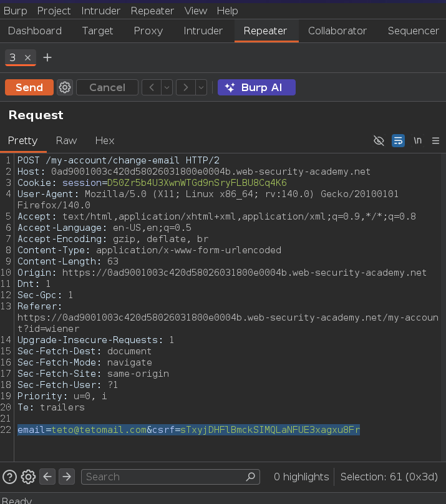446x504 pixels.
Task: Click the Te: trailers header
Action: pos(51,407)
